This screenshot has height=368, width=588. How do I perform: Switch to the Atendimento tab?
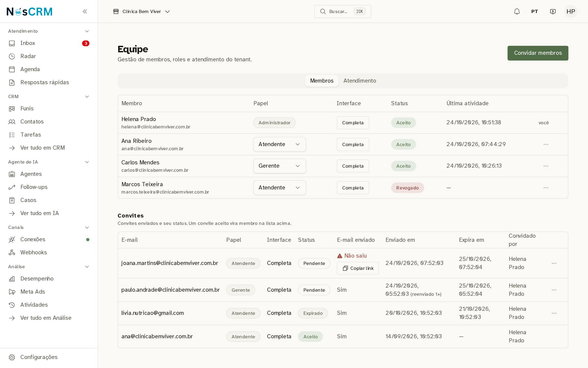point(360,81)
